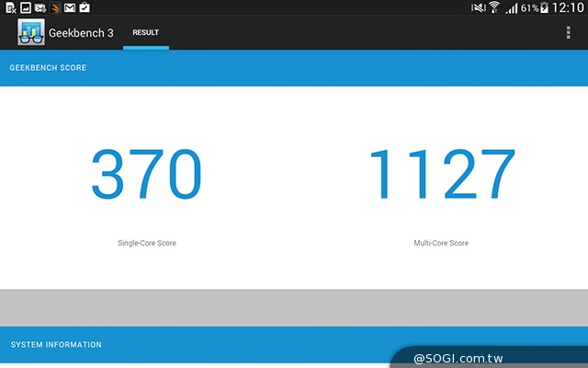Tap the clipboard checkmark notification icon

click(85, 7)
